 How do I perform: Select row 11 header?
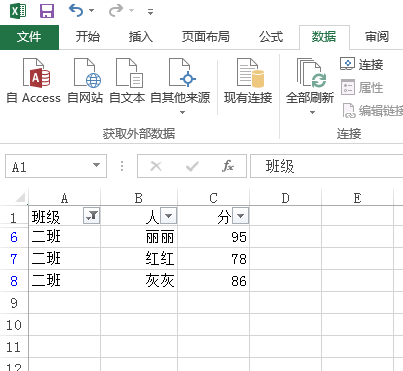[x=14, y=347]
